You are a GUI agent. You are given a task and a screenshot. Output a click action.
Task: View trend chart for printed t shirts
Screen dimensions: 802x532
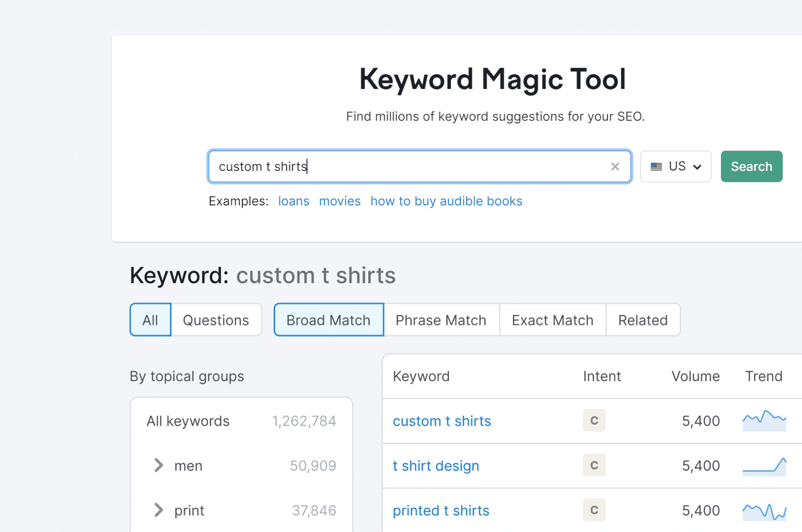pyautogui.click(x=764, y=510)
